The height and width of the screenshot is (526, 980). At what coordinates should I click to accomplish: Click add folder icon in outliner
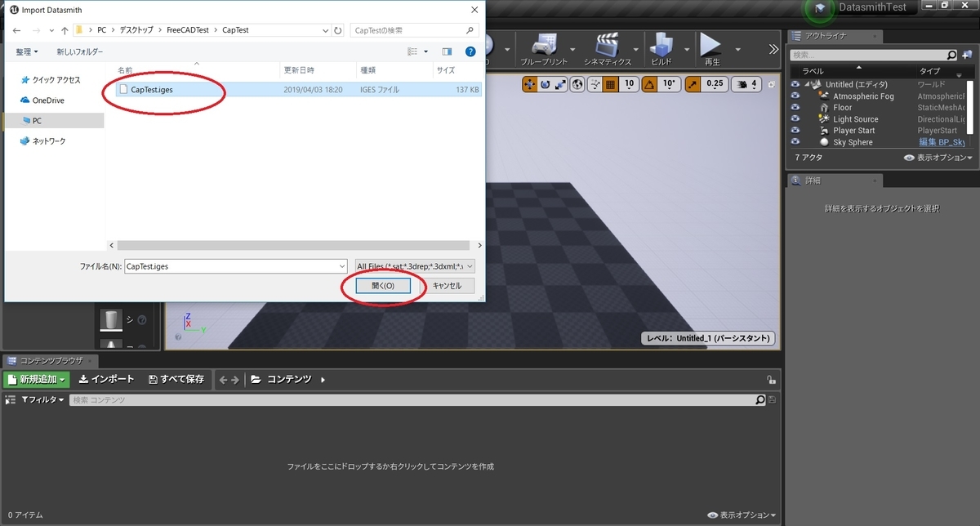pos(967,55)
